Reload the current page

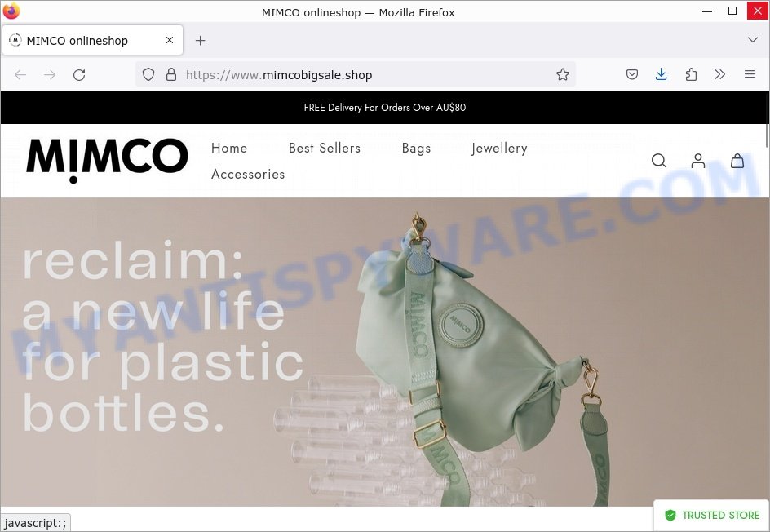coord(79,75)
